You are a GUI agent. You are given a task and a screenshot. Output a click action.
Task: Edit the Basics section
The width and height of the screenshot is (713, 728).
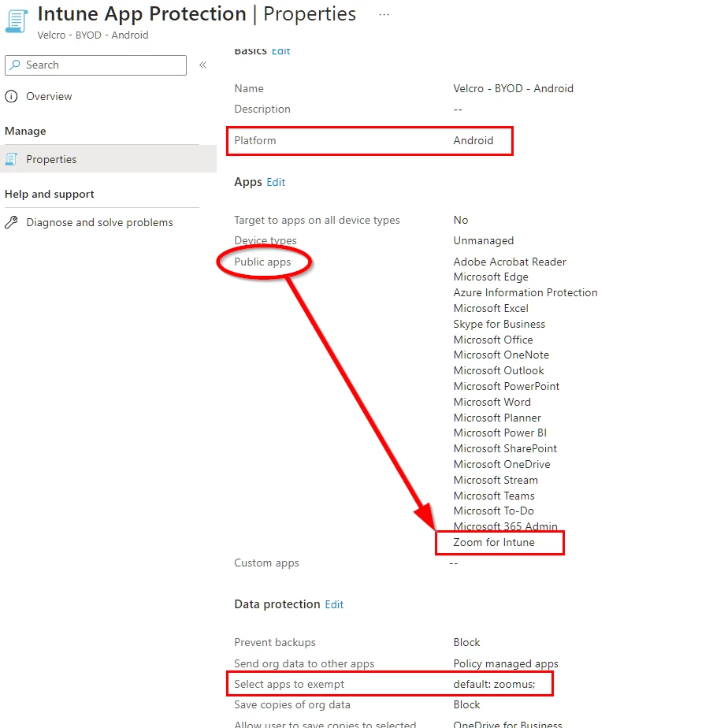click(x=280, y=50)
